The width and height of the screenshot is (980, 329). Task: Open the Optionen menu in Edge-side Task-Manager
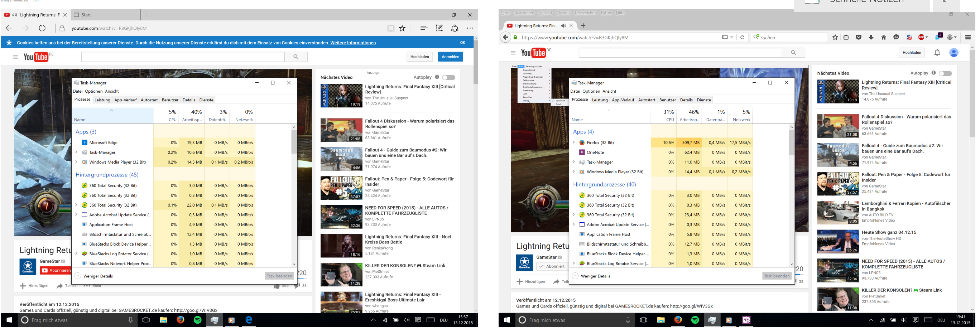pos(94,91)
